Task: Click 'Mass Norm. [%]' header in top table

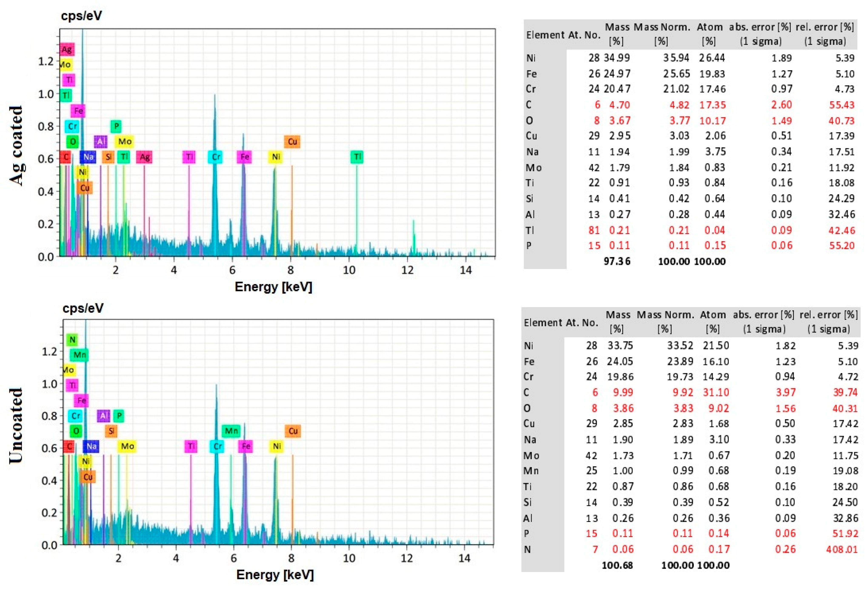Action: (662, 34)
